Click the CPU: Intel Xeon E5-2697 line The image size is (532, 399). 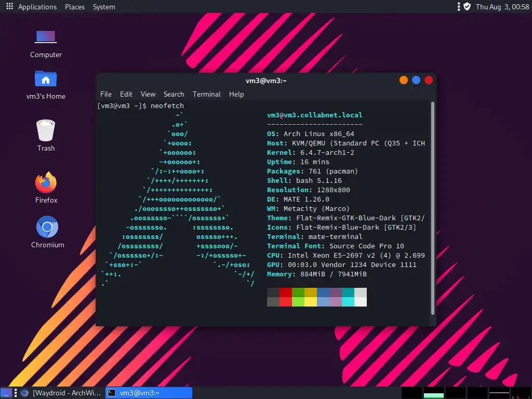[x=345, y=255]
